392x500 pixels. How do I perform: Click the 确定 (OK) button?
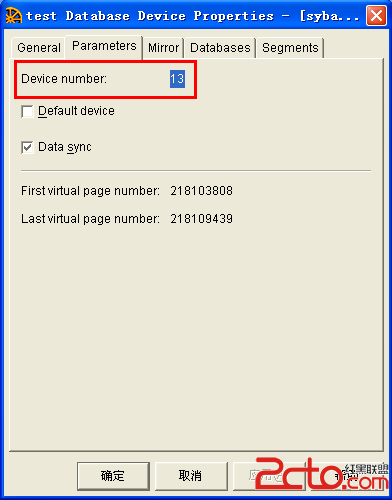(x=113, y=476)
